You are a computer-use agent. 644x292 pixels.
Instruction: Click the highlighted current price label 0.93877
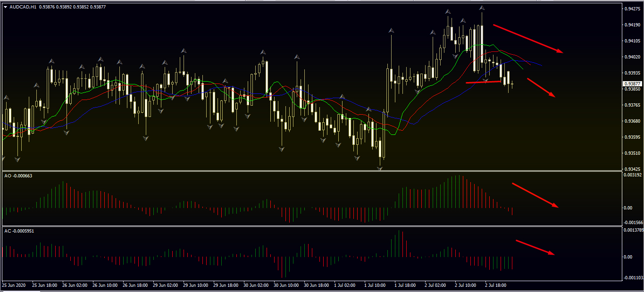pyautogui.click(x=632, y=84)
